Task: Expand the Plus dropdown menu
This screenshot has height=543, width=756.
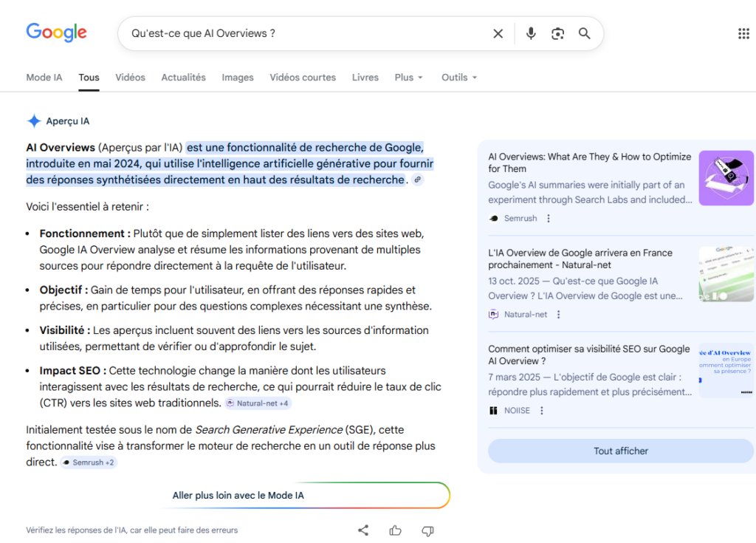Action: tap(408, 78)
